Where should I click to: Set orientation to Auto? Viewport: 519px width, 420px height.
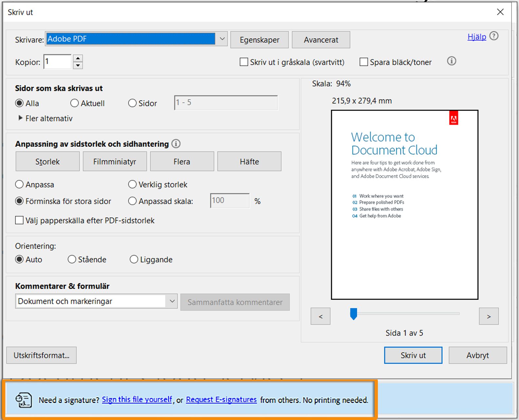[19, 259]
